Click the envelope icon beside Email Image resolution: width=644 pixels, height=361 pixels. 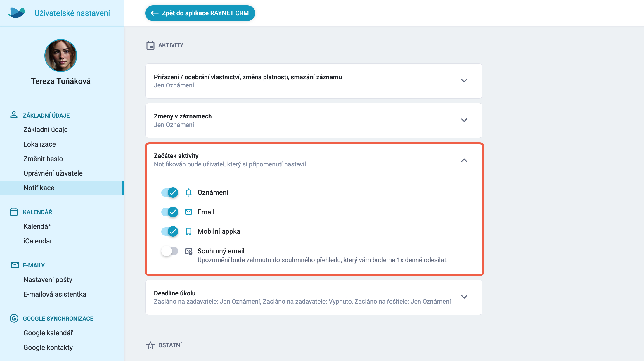tap(188, 212)
